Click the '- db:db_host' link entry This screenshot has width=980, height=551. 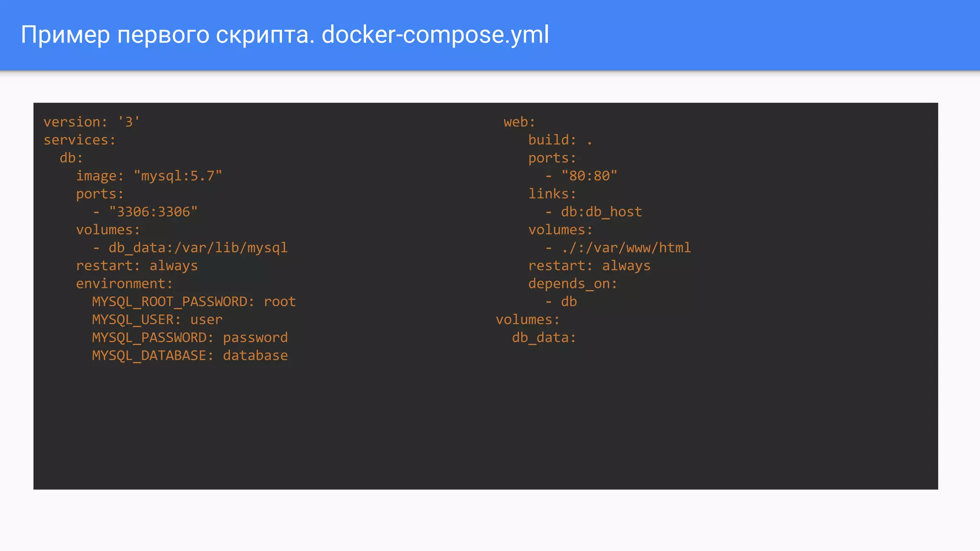tap(593, 212)
